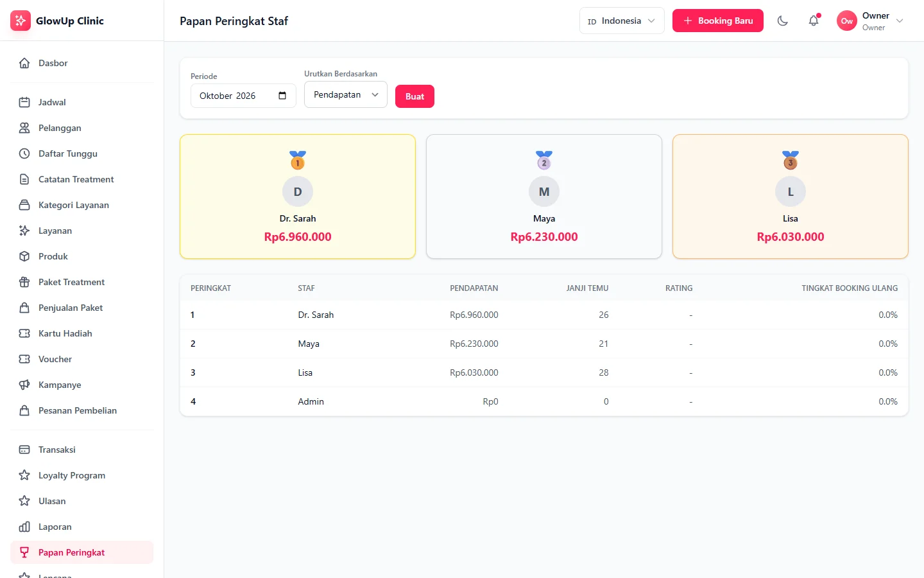
Task: Open the notifications bell
Action: click(x=814, y=21)
